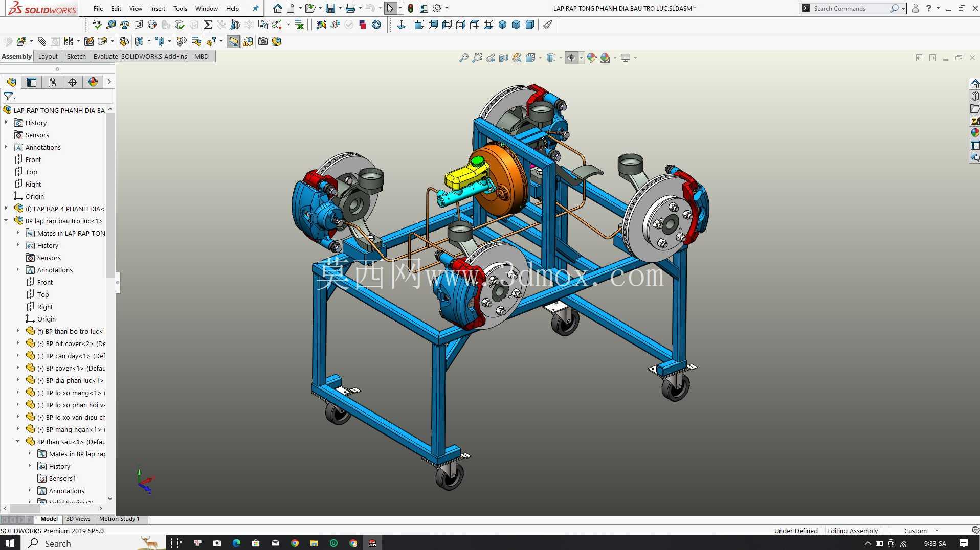Click the Custom units status bar button

tap(915, 531)
